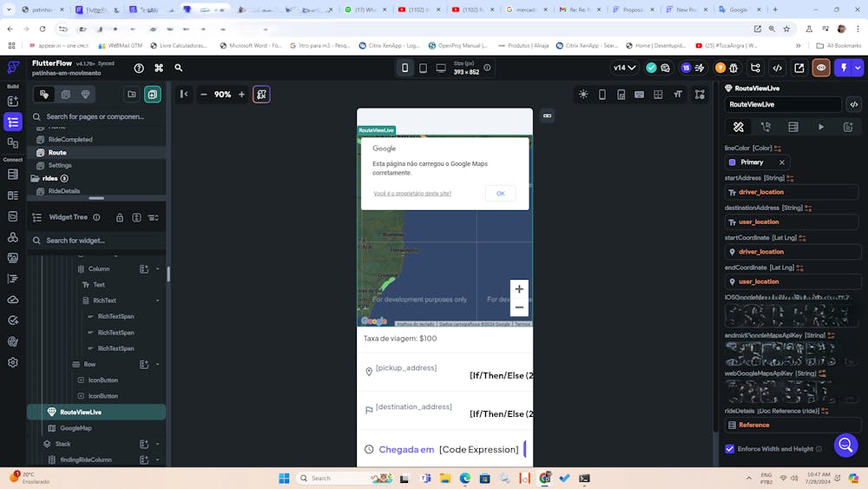The image size is (868, 489).
Task: Collapse the left panel arrow icon
Action: click(184, 94)
